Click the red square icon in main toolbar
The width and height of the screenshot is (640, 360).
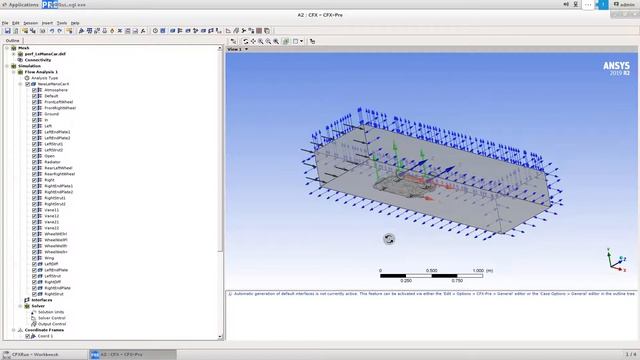259,31
